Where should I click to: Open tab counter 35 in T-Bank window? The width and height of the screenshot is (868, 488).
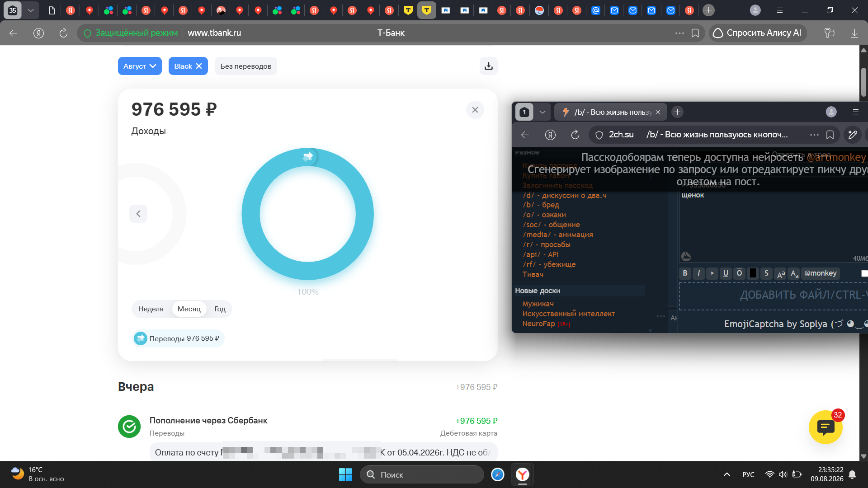(13, 10)
